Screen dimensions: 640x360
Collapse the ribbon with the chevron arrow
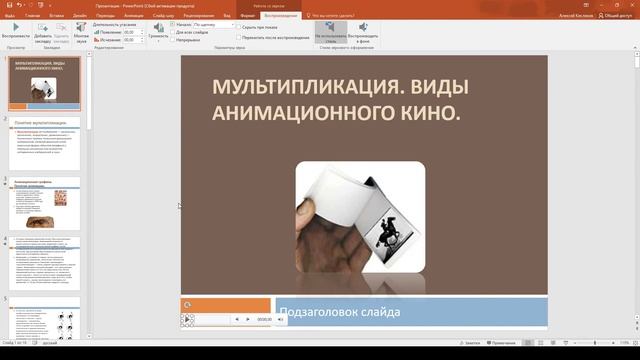(x=635, y=47)
